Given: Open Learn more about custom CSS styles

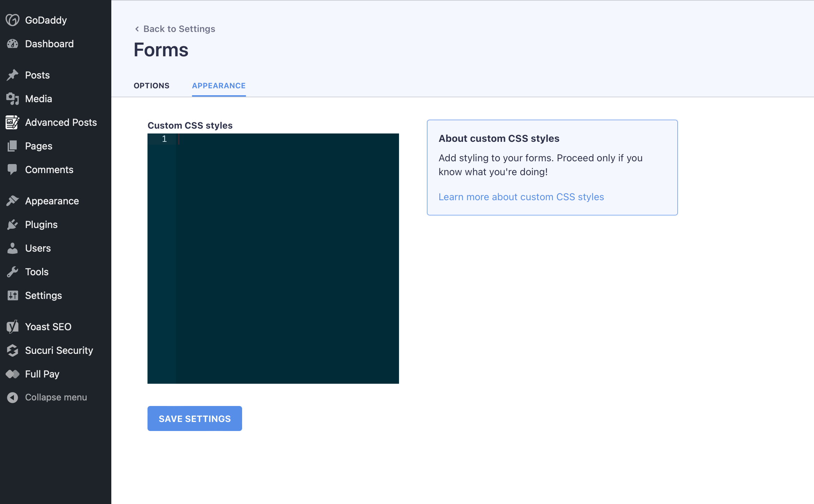Looking at the screenshot, I should coord(521,197).
